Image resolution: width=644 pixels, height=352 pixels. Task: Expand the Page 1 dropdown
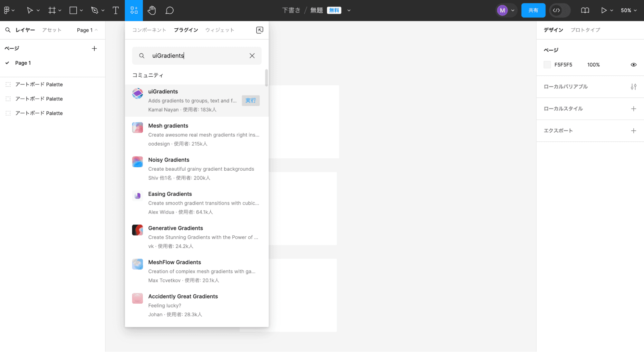tap(87, 30)
